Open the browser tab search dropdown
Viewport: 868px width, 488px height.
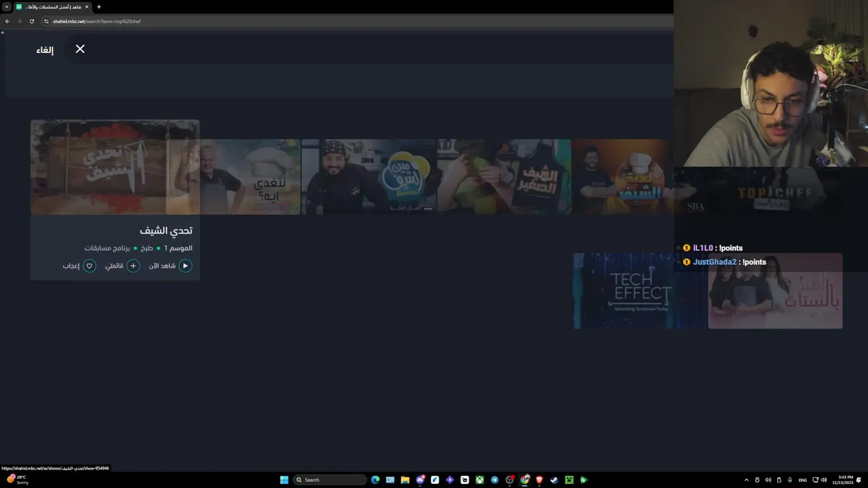pyautogui.click(x=7, y=7)
